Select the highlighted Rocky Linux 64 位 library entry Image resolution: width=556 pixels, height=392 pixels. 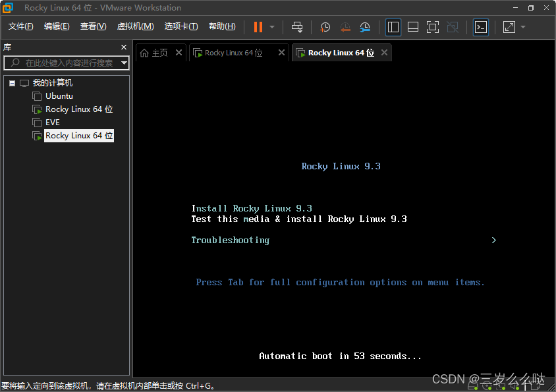pos(78,136)
